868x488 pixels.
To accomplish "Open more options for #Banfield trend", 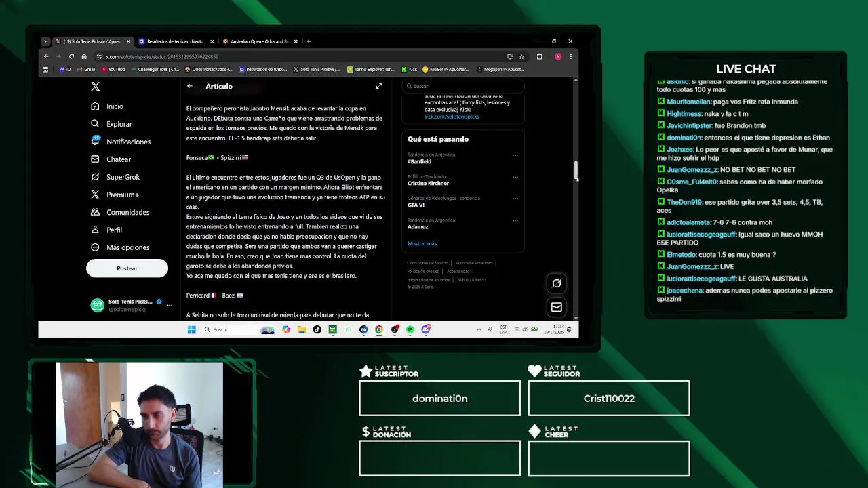I will click(x=515, y=155).
